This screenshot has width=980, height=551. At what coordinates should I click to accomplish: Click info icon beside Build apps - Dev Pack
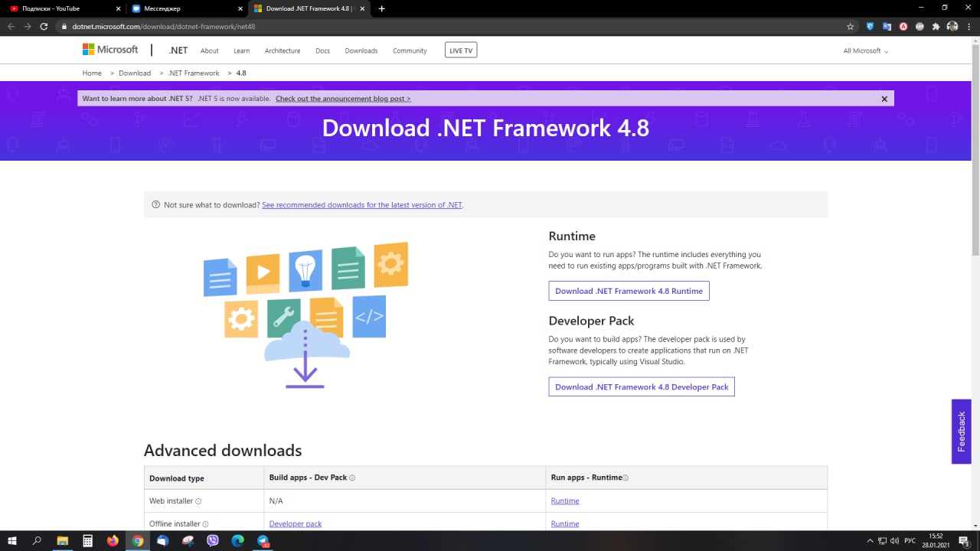coord(352,478)
